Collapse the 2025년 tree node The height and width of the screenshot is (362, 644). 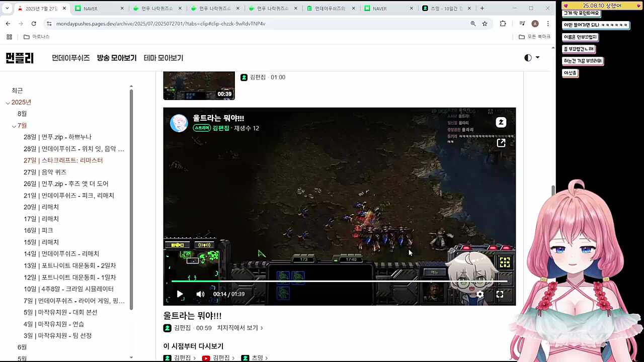8,103
